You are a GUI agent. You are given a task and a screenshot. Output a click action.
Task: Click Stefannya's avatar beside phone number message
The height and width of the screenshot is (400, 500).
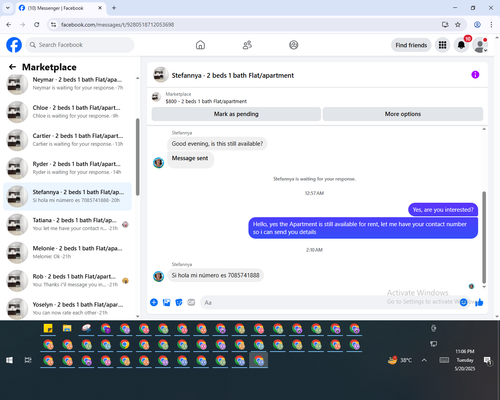pyautogui.click(x=159, y=276)
